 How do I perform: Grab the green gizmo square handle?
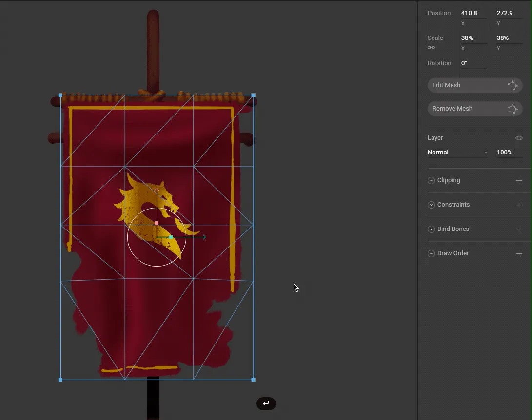(171, 237)
